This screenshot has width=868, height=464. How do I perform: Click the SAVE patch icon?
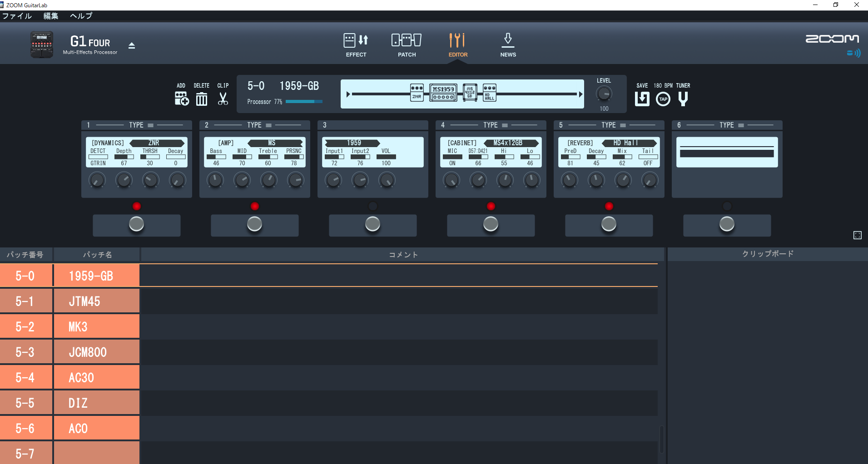[642, 99]
